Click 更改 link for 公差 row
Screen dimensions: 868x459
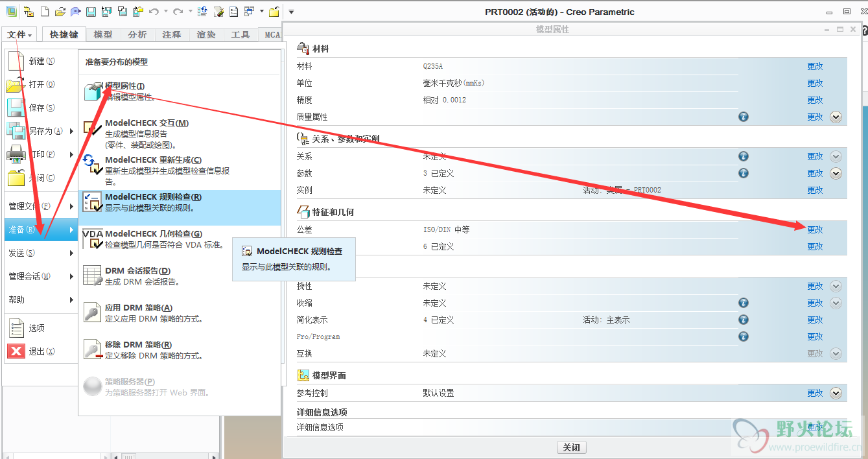[815, 230]
